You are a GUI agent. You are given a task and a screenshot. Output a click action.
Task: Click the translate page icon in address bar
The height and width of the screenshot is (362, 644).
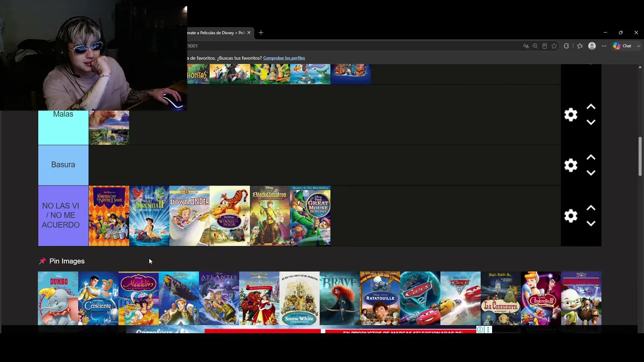coord(526,46)
